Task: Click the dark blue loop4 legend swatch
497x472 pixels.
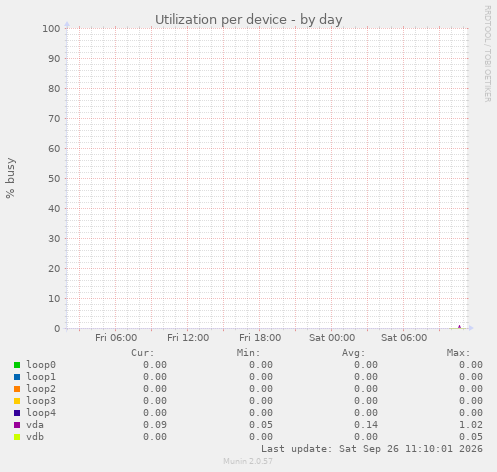Action: [x=17, y=413]
